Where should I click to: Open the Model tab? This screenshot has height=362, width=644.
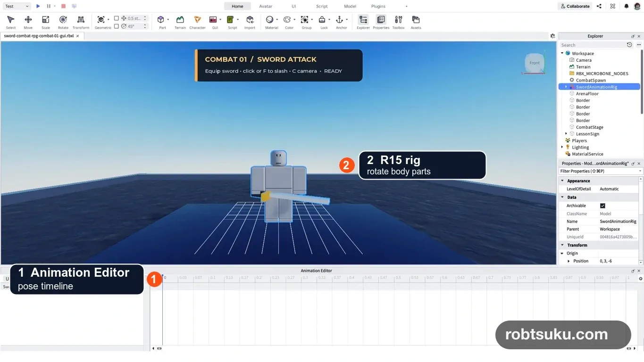click(350, 6)
